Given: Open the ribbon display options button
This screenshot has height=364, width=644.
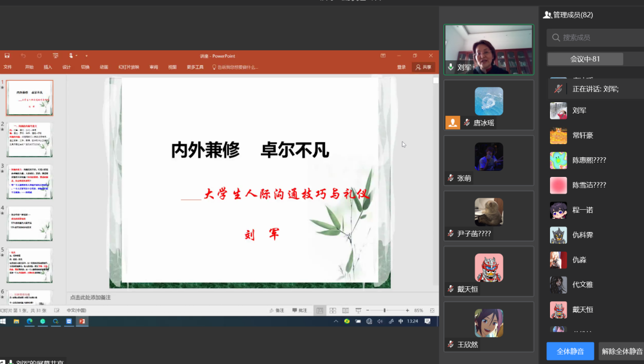Looking at the screenshot, I should [x=383, y=56].
